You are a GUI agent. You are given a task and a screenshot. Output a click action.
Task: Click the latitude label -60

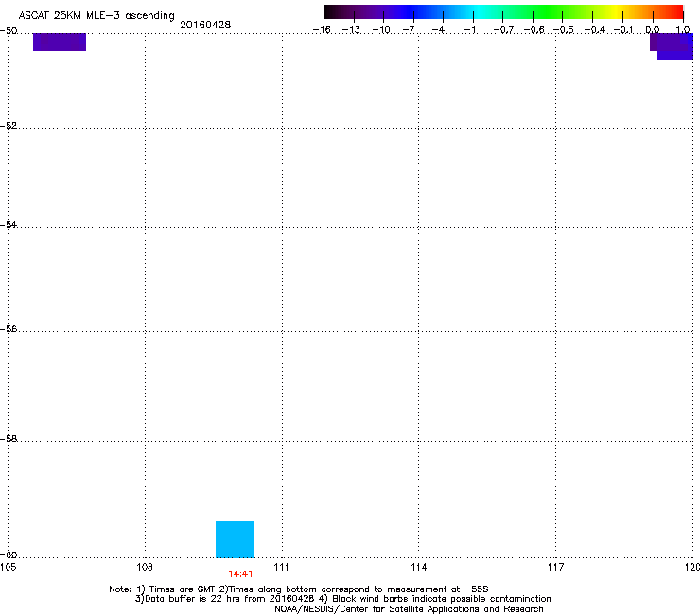coord(9,554)
